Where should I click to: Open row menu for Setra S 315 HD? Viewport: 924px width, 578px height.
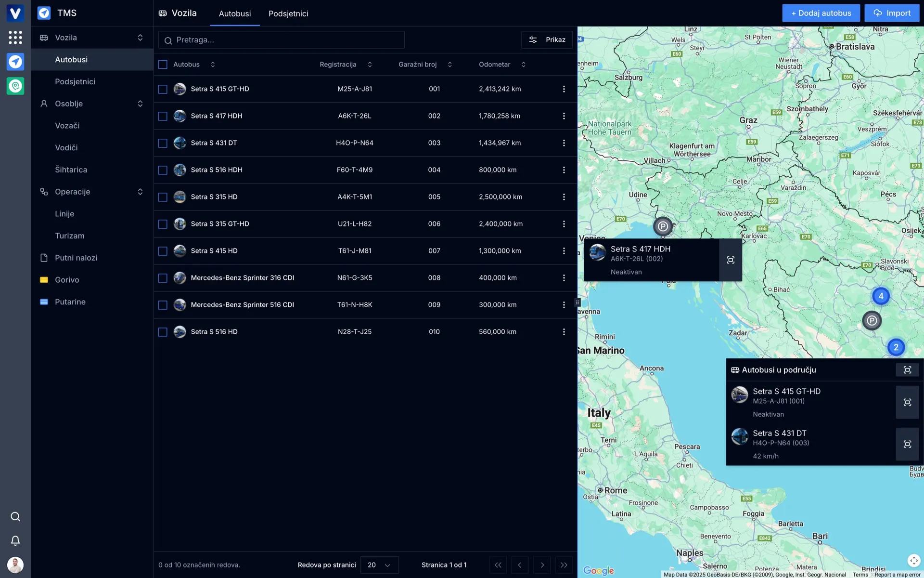[x=564, y=197]
